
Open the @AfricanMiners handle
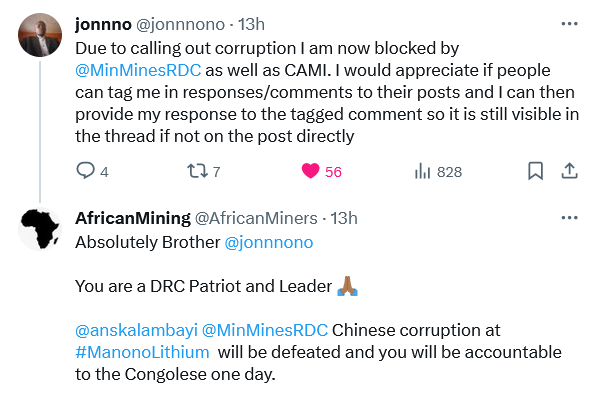(256, 219)
